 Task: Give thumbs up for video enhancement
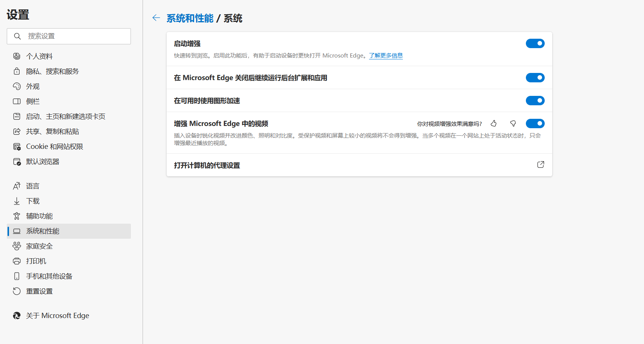point(494,123)
